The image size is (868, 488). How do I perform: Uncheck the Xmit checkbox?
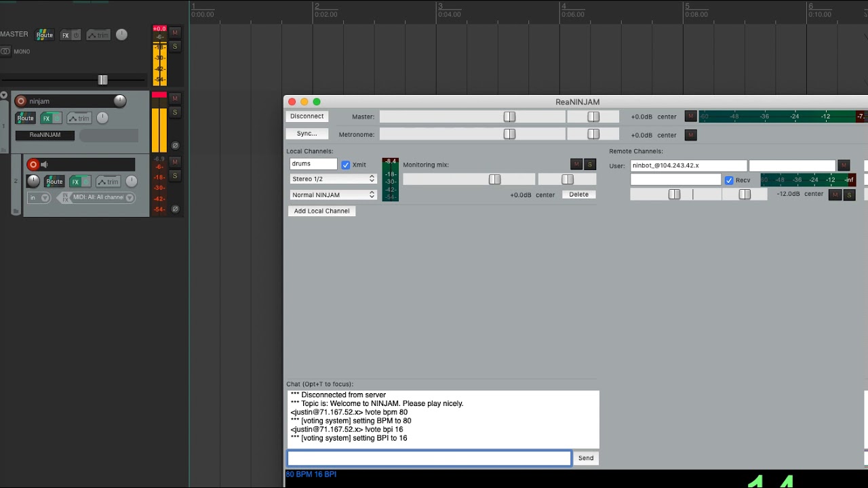tap(346, 165)
